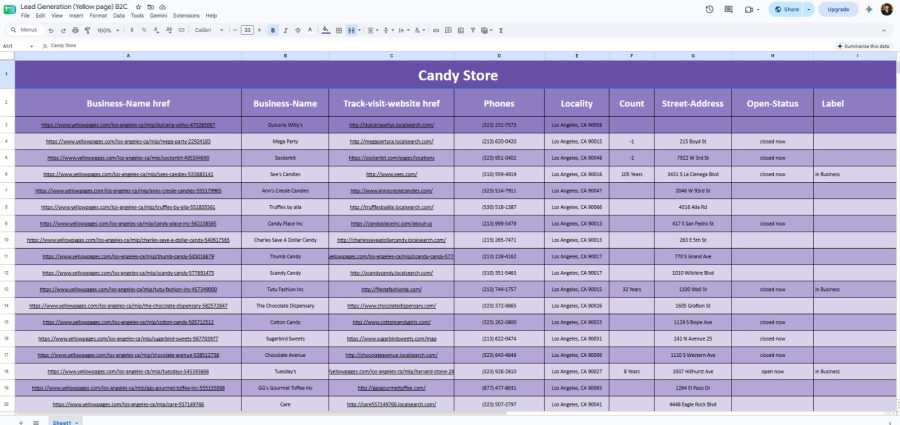
Task: Open the Extensions menu
Action: [186, 16]
